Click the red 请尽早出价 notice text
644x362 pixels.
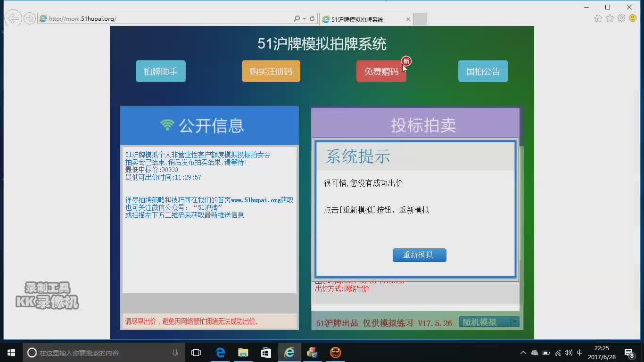[191, 321]
